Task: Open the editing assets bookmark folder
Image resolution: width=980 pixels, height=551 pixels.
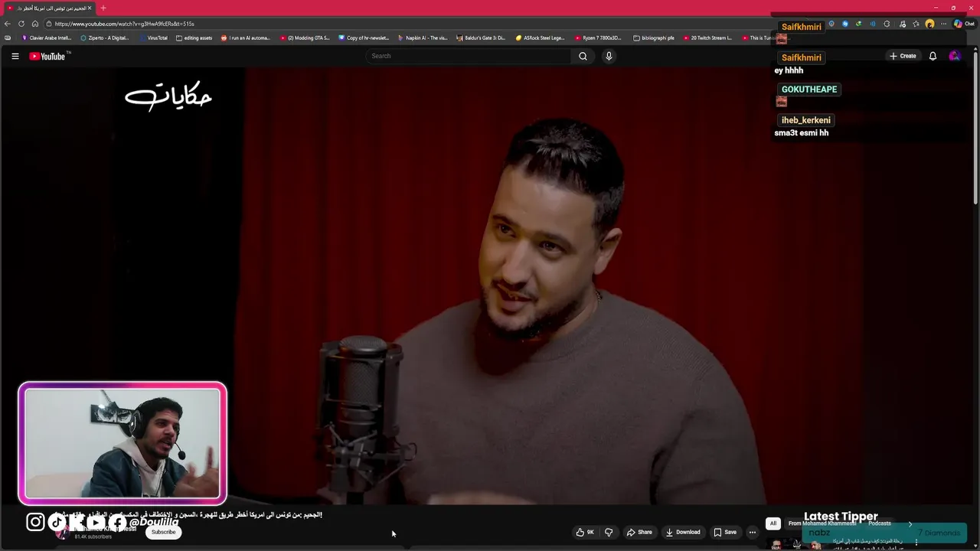Action: 194,37
